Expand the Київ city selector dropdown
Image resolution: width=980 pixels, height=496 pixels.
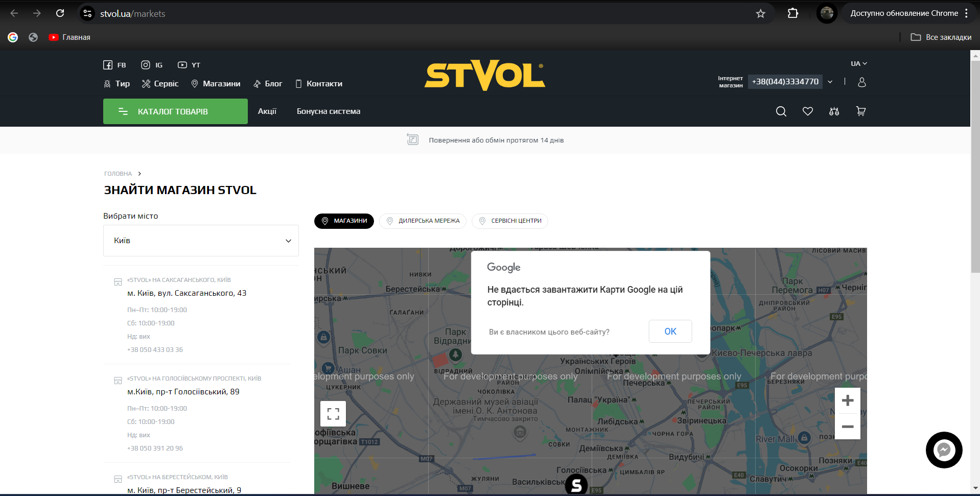[x=201, y=241]
